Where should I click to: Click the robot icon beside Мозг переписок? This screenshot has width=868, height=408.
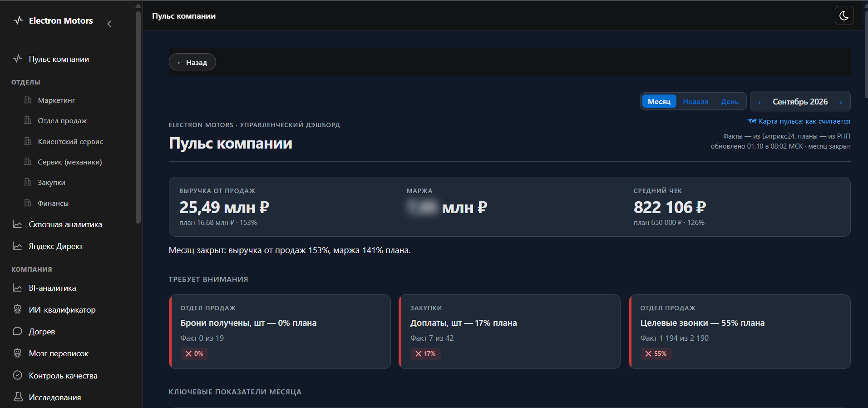click(x=18, y=353)
